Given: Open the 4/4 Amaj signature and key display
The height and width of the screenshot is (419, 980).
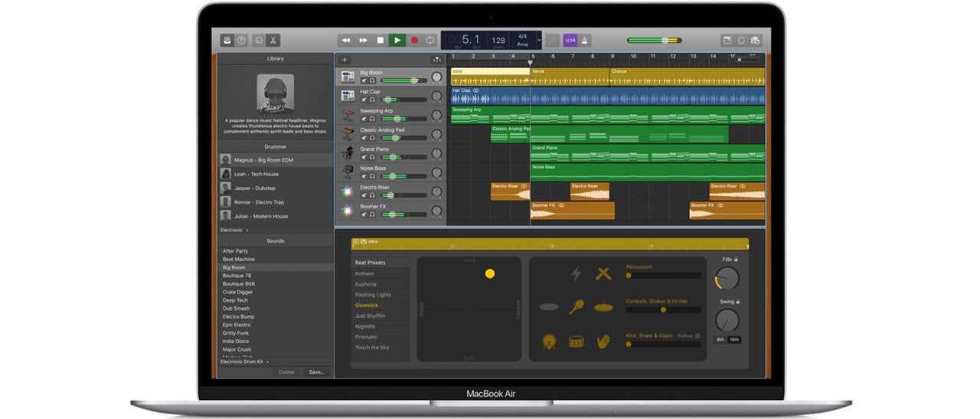Looking at the screenshot, I should coord(522,40).
